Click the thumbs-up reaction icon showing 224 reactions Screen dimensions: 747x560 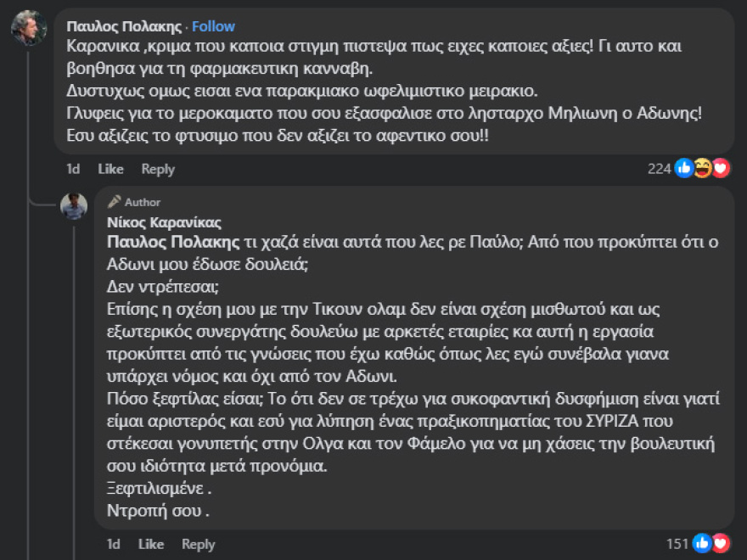(684, 167)
